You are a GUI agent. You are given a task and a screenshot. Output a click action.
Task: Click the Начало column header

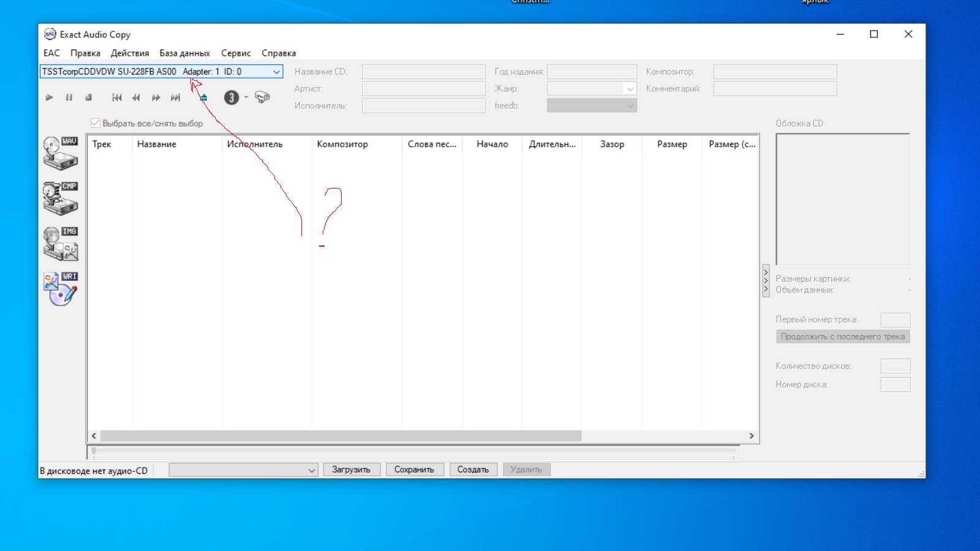coord(492,144)
